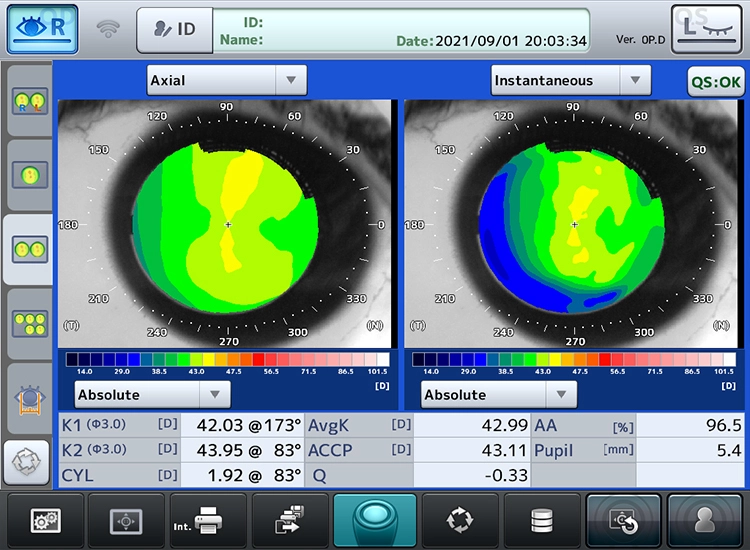Toggle the wireless connection indicator
The image size is (750, 550).
[x=107, y=29]
